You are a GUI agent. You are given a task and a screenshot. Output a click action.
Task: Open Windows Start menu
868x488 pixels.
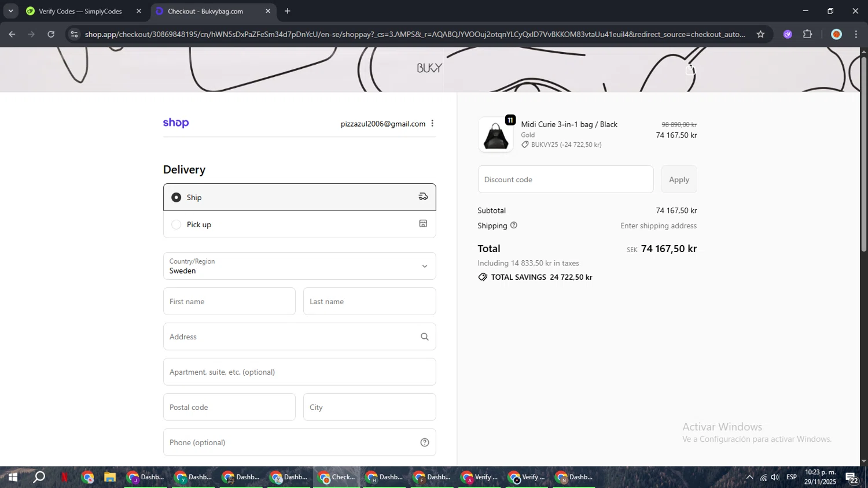click(13, 477)
